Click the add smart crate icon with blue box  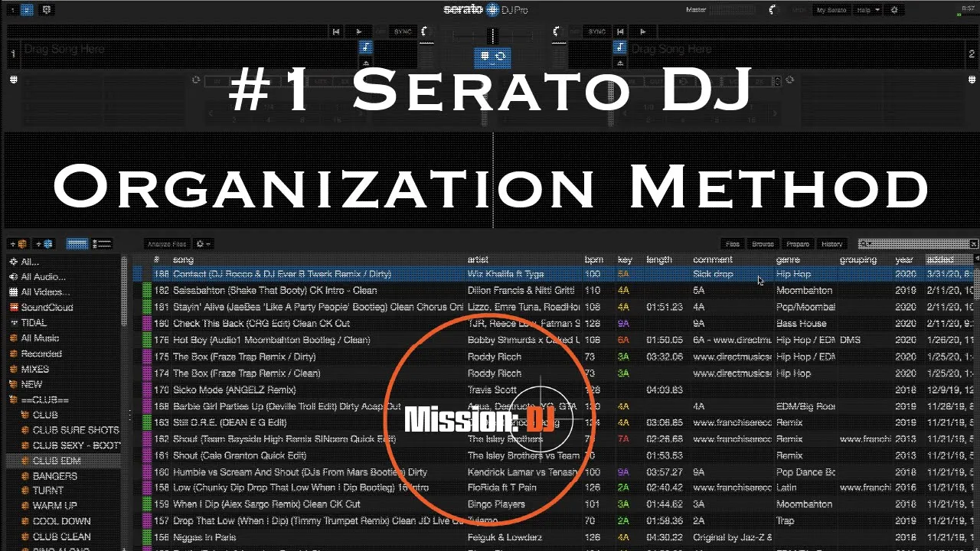[44, 244]
